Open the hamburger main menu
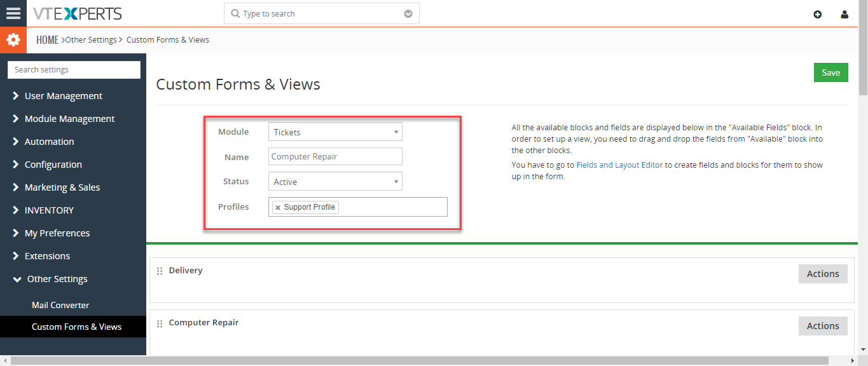Image resolution: width=868 pixels, height=366 pixels. click(x=13, y=13)
